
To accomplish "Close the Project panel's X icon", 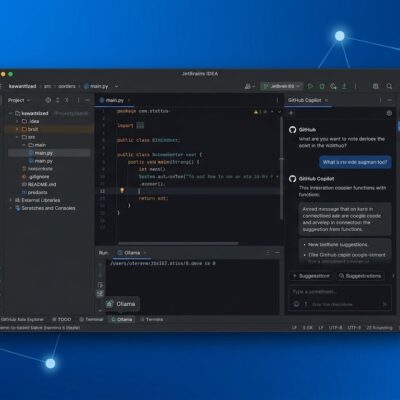I will point(67,100).
